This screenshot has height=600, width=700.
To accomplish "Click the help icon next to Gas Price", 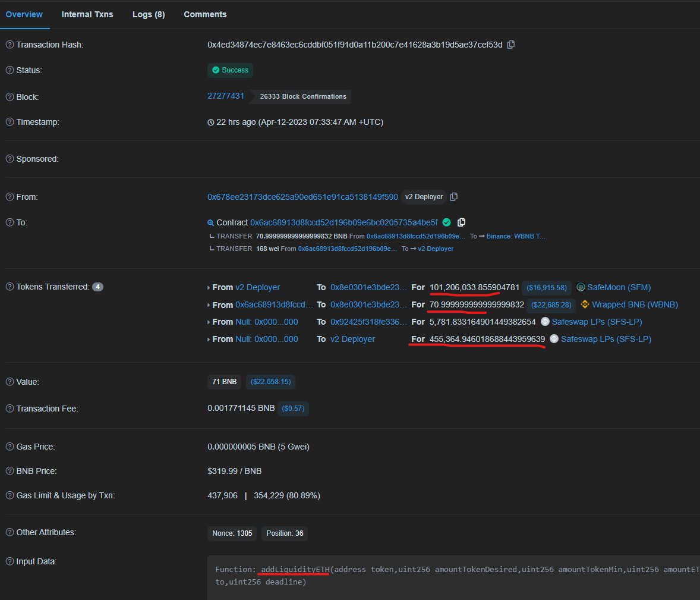I will click(8, 447).
